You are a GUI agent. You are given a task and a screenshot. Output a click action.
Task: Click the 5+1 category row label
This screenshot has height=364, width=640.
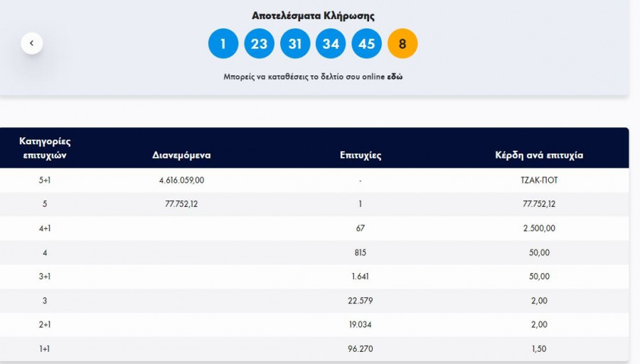point(45,181)
